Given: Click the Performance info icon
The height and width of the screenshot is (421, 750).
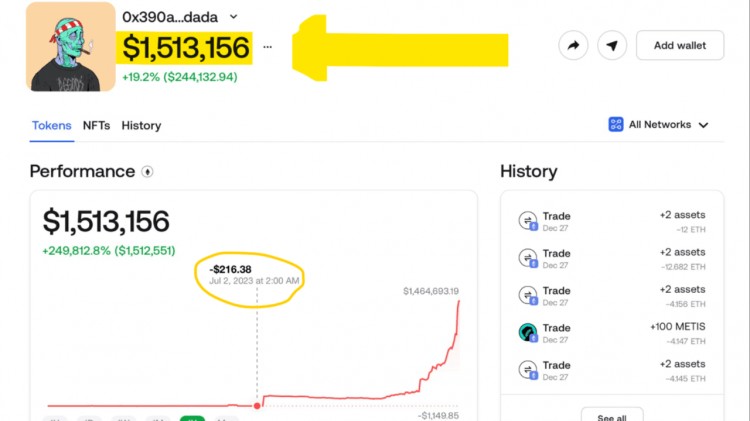Looking at the screenshot, I should [148, 172].
